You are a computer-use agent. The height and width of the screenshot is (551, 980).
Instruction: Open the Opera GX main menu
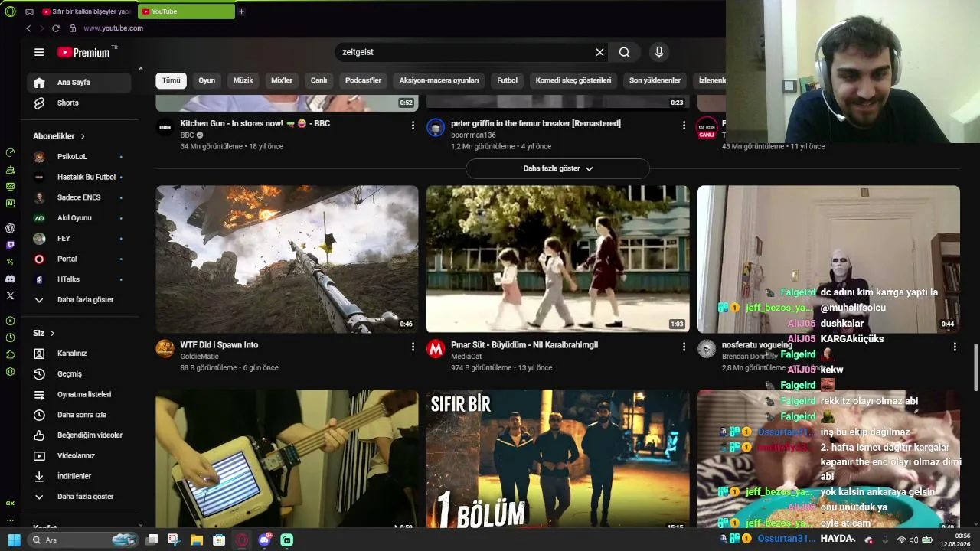point(10,11)
